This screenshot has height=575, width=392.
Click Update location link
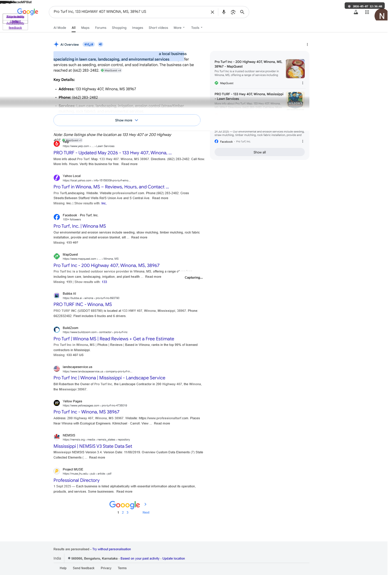[x=174, y=559]
